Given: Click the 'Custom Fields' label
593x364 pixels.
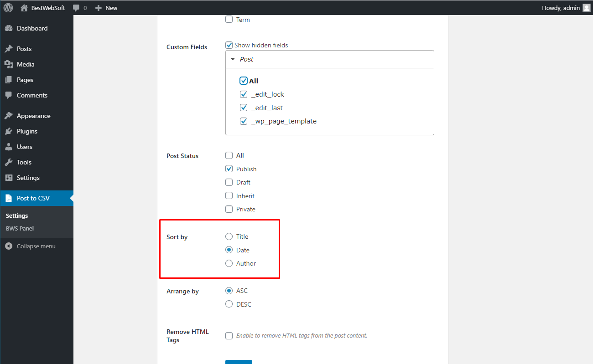Looking at the screenshot, I should coord(187,47).
